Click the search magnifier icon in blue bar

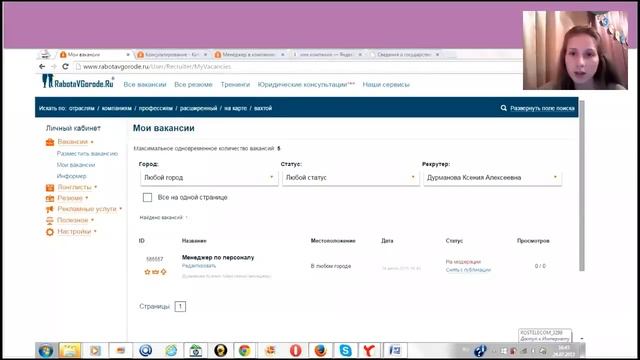[504, 108]
